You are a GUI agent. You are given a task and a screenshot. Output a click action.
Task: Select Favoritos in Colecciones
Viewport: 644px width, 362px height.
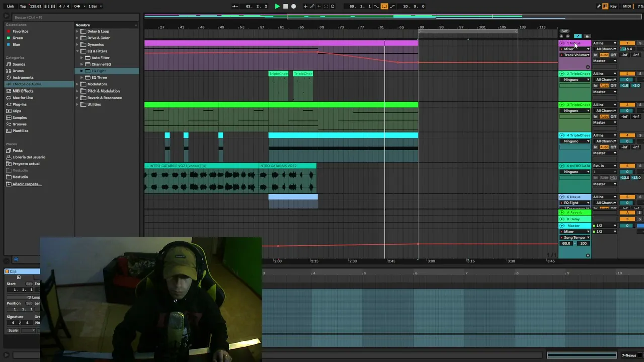pos(20,31)
